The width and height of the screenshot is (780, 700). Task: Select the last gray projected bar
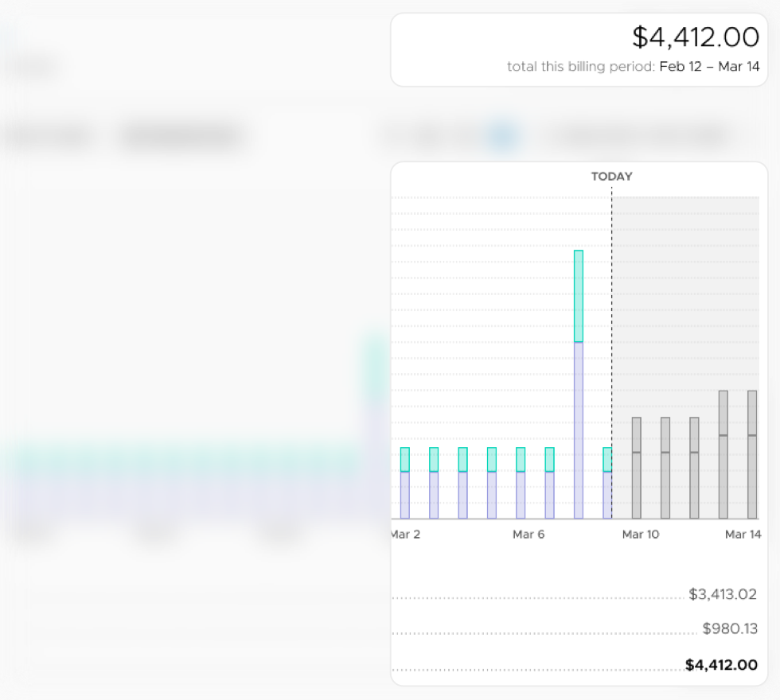(752, 454)
